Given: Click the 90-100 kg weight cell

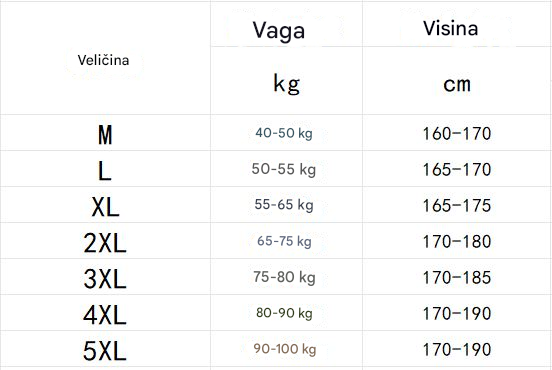Looking at the screenshot, I should (286, 349).
